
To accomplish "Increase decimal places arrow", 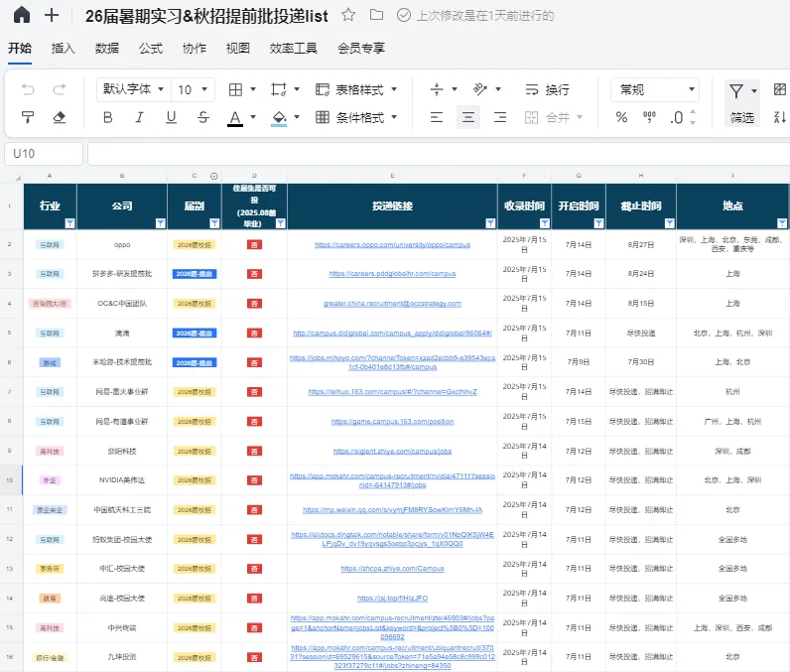I will (693, 112).
